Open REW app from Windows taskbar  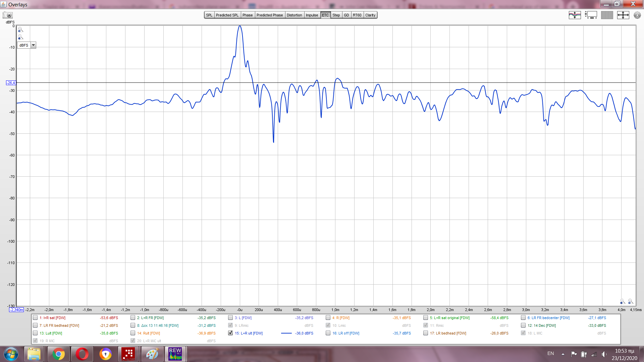(x=175, y=354)
